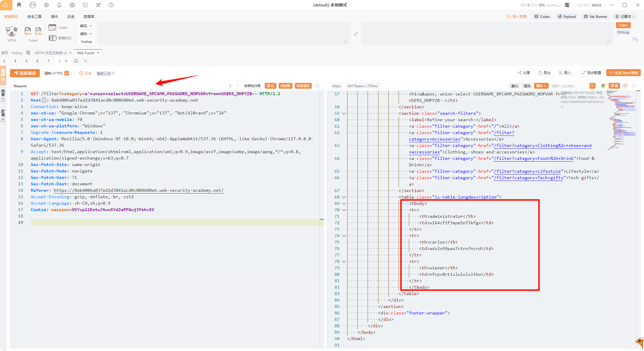Viewport: 644px width, 351px height.
Task: Click the data comparison icon
Action: pos(53,38)
